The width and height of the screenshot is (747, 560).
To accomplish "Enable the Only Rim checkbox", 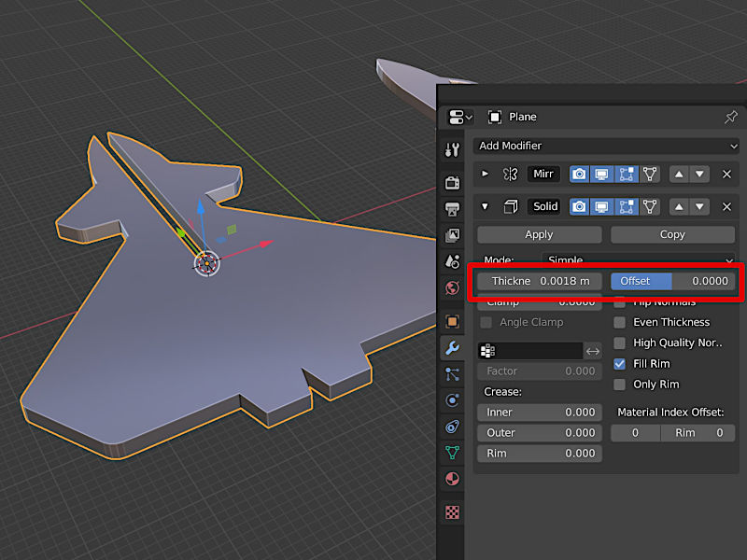I will (619, 385).
